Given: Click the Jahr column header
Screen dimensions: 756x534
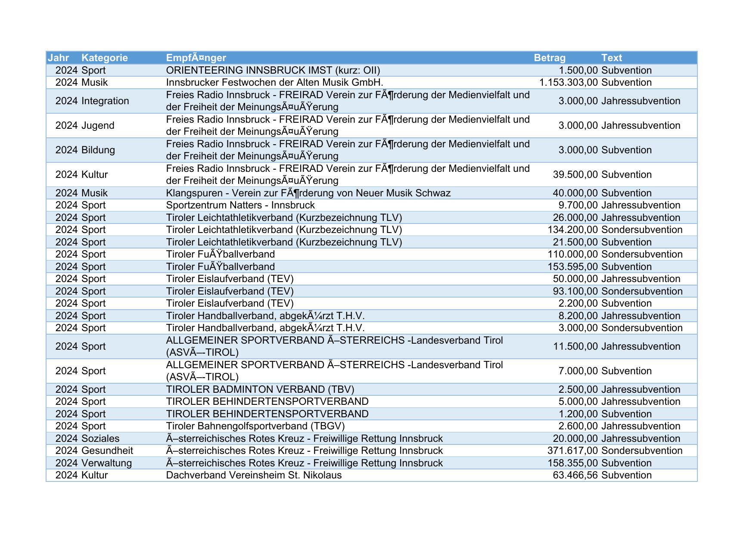Looking at the screenshot, I should click(59, 58).
